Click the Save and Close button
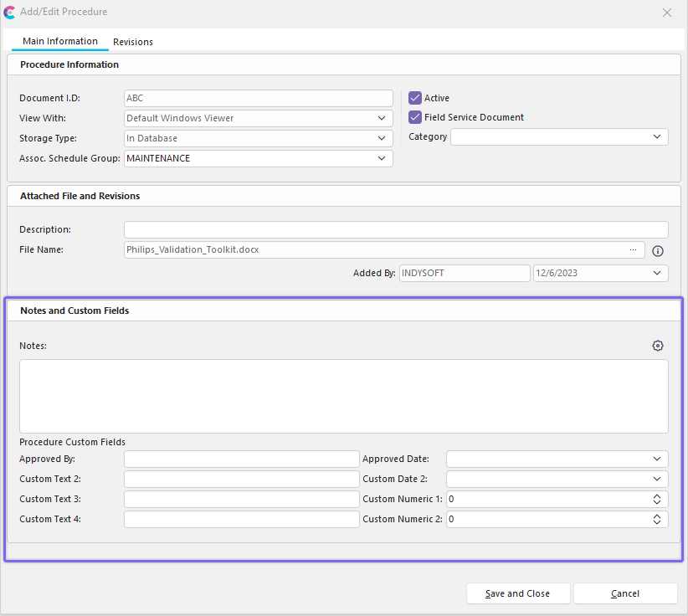Viewport: 688px width, 616px height. coord(518,593)
